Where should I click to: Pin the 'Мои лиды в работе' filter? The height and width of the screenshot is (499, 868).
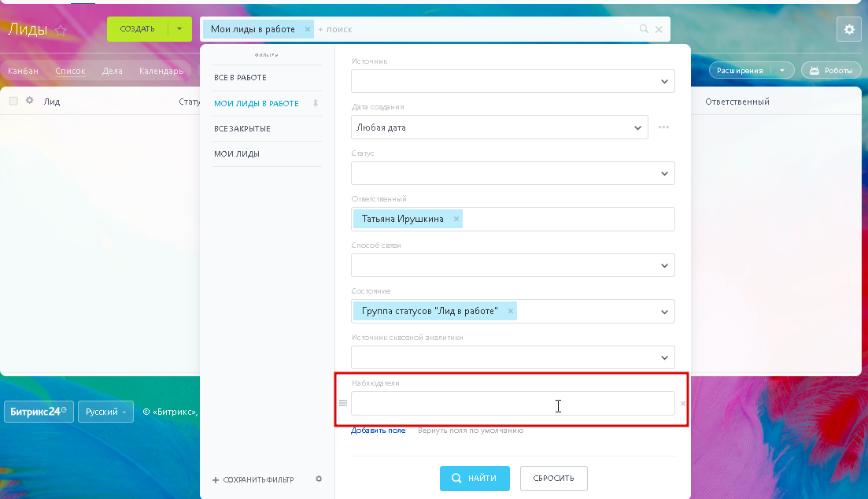316,103
